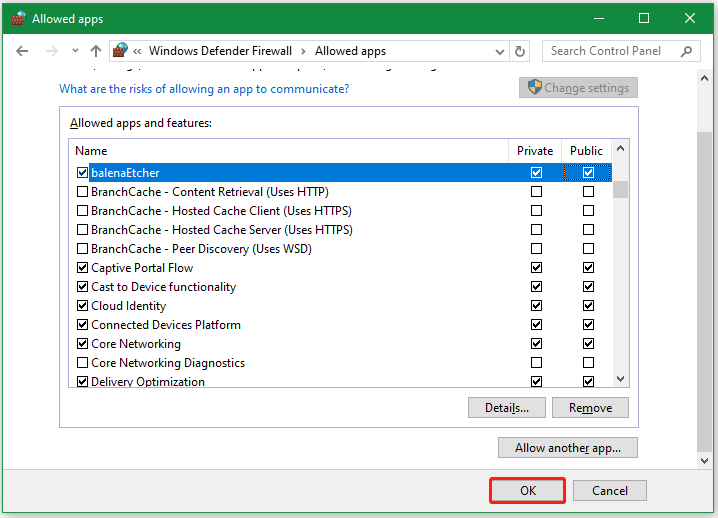Screen dimensions: 718x518
Task: Enable BranchCache Content Retrieval checkbox
Action: pyautogui.click(x=82, y=191)
